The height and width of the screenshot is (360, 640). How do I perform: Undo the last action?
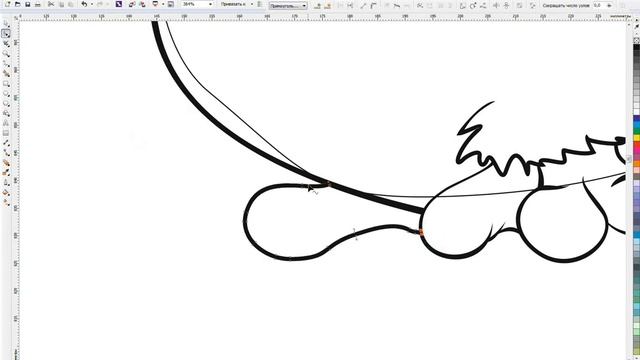(84, 4)
